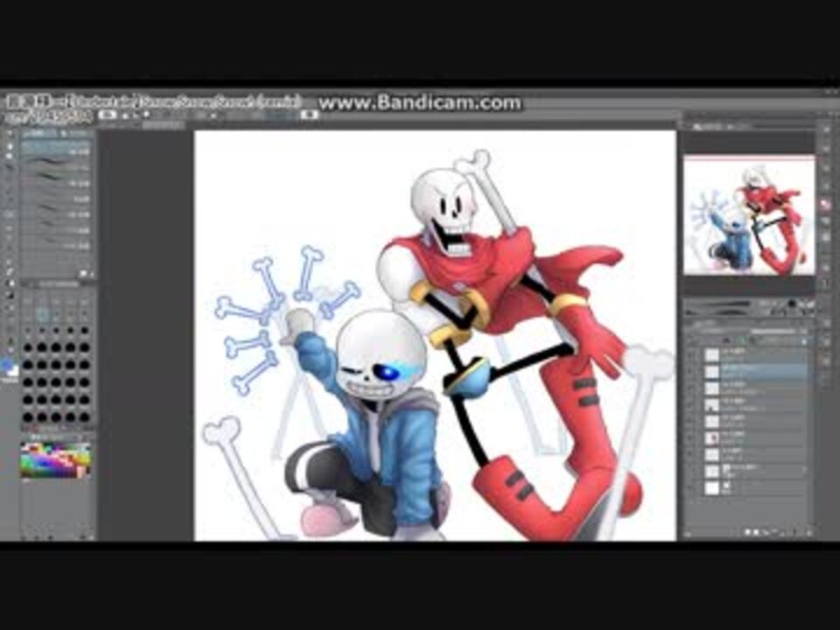Click the canvas document tab above the artwork
The image size is (840, 630).
[x=164, y=125]
